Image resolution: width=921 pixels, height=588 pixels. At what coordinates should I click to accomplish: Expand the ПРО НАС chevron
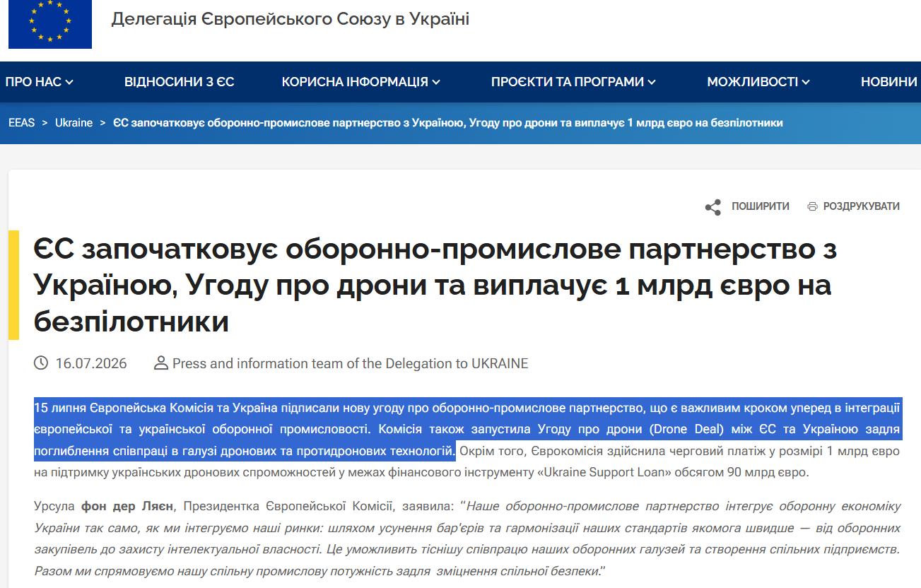[x=69, y=82]
